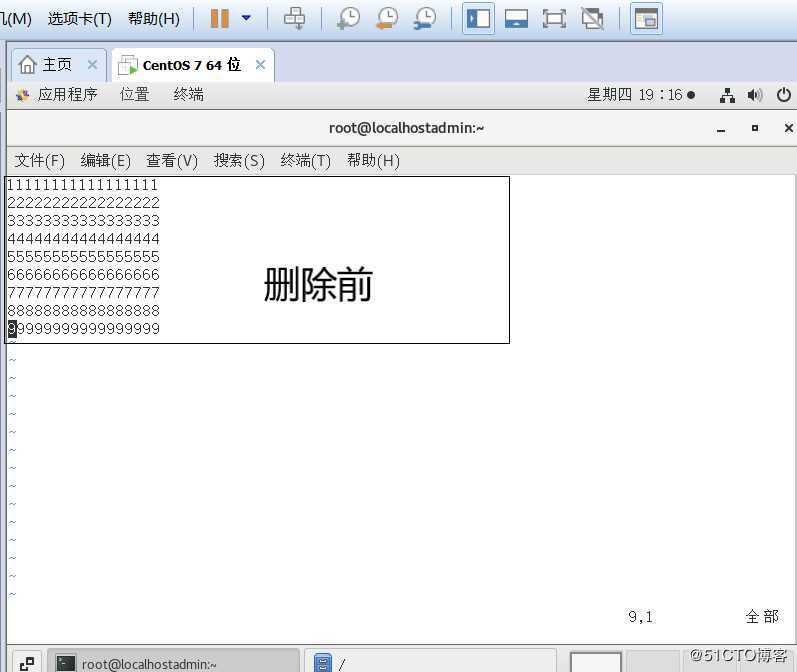Open the power menu icon
The image size is (797, 672).
tap(783, 95)
